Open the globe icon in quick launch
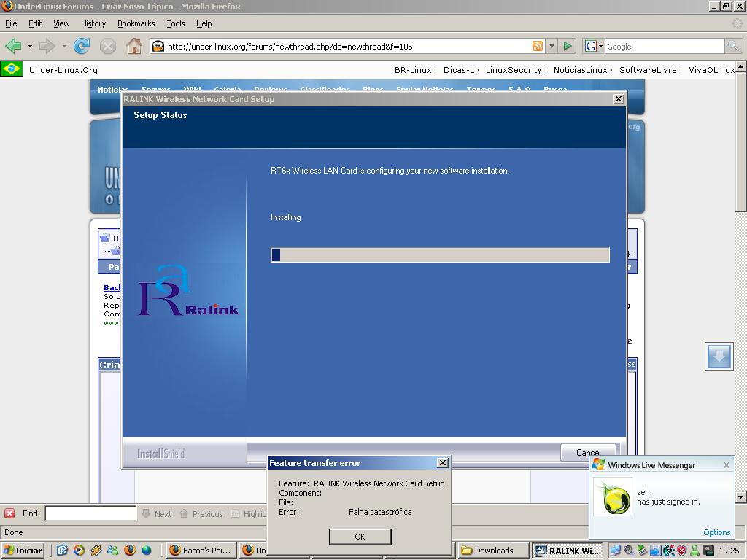Viewport: 747px width, 560px height. pyautogui.click(x=146, y=551)
